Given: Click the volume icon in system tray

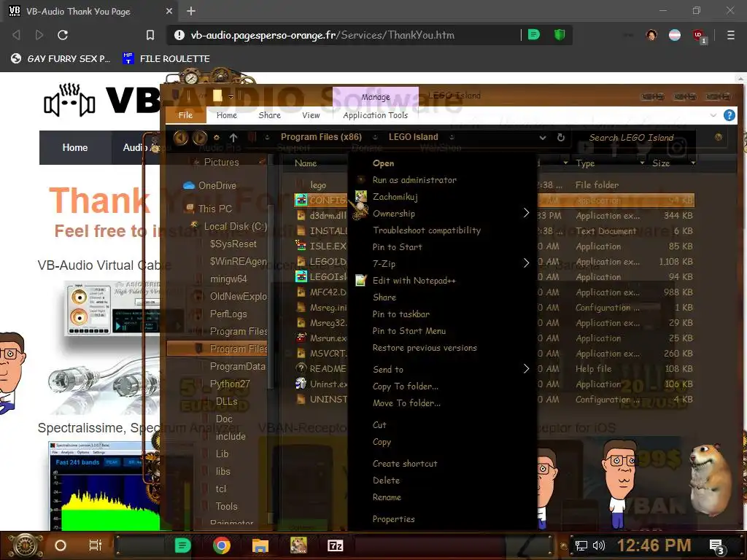Looking at the screenshot, I should coord(599,545).
